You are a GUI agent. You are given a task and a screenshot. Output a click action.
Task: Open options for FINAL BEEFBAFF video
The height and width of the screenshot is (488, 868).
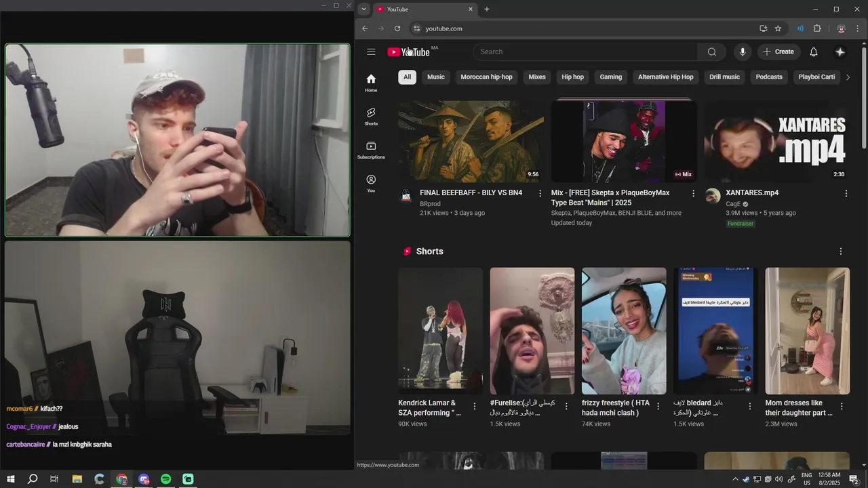[540, 193]
